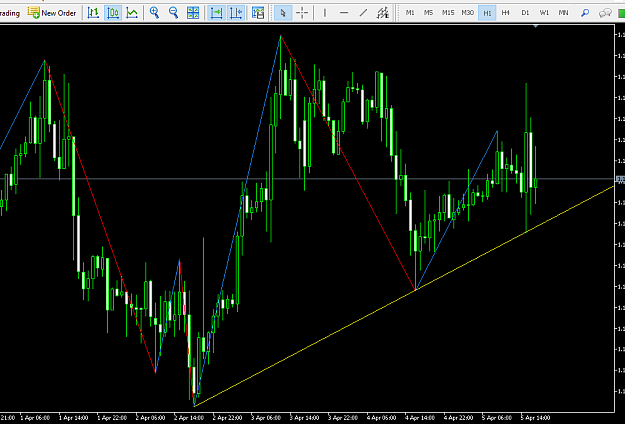Toggle chart shift from right border
This screenshot has height=424, width=625.
[x=236, y=13]
